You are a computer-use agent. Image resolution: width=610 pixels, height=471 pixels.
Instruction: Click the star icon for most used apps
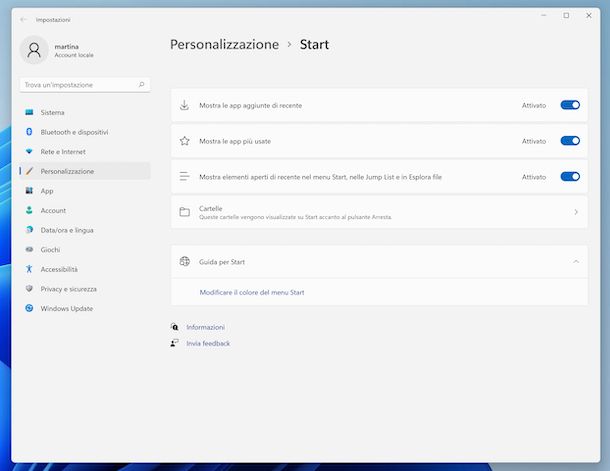coord(184,141)
